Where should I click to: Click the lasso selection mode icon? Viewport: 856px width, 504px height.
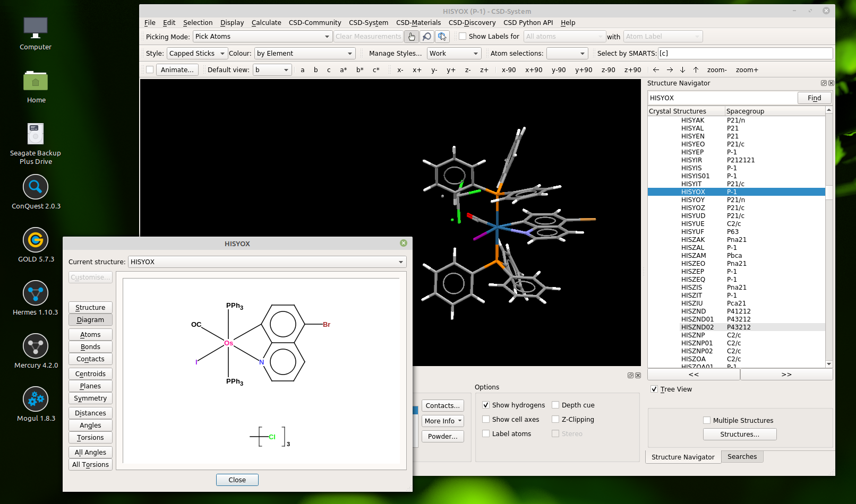click(442, 37)
